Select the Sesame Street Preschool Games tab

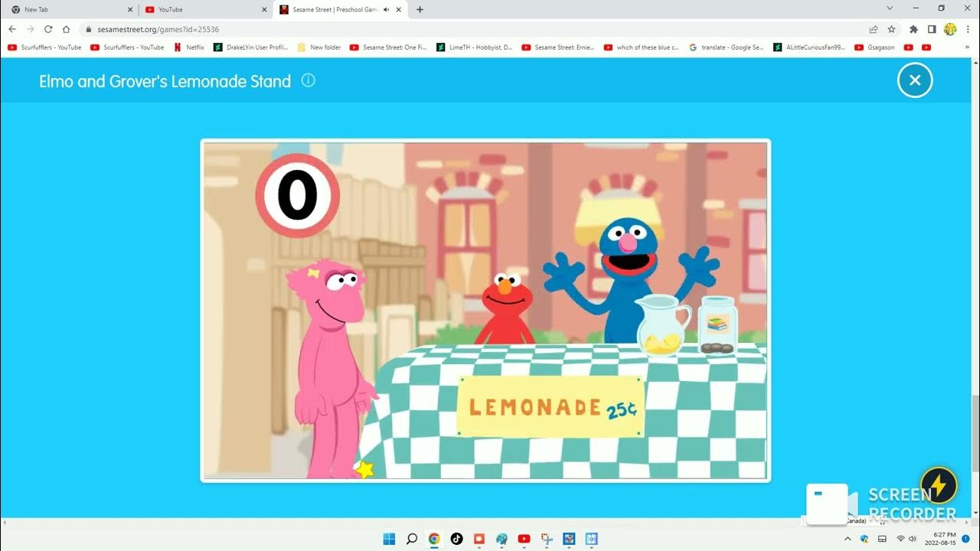(x=340, y=9)
